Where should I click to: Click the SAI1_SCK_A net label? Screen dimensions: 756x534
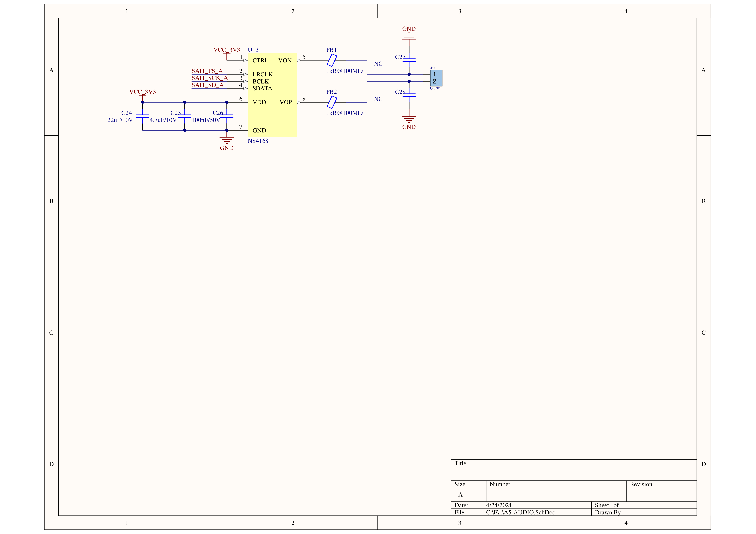pos(210,78)
